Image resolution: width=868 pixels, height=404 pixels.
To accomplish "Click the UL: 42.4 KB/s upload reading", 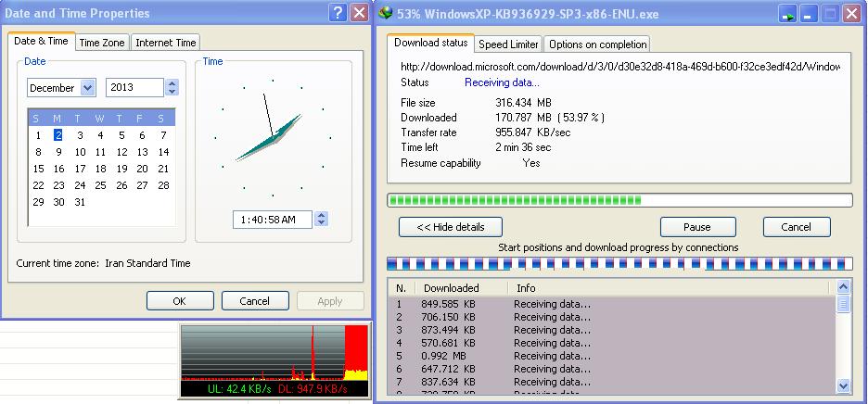I will [239, 389].
